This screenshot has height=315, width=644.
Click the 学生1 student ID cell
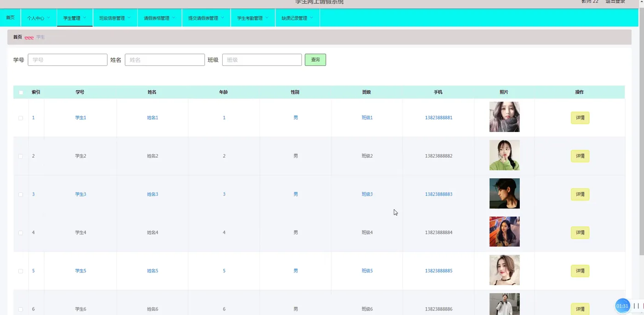click(80, 118)
